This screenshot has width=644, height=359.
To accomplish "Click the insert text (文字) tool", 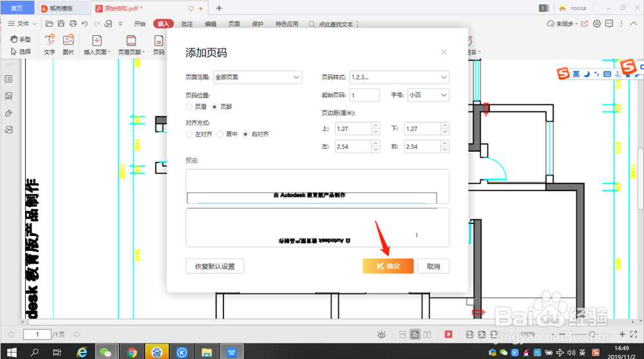I will click(x=50, y=44).
